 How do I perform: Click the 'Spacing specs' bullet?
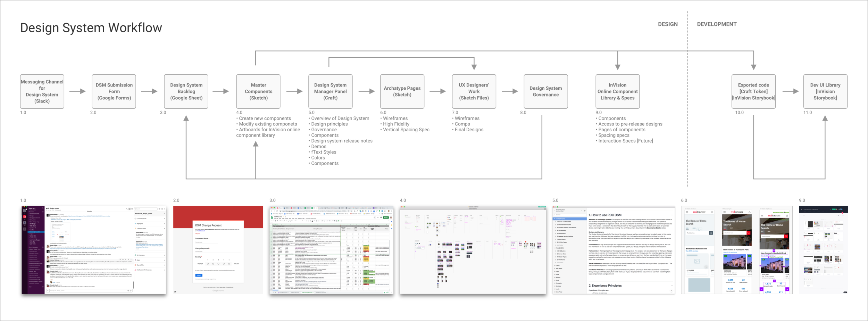(612, 135)
